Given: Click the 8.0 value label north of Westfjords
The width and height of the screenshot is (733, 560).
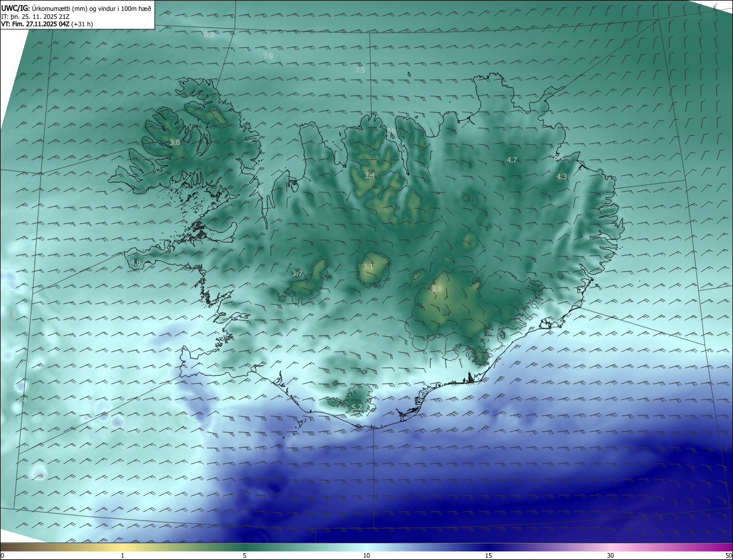Looking at the screenshot, I should point(209,35).
